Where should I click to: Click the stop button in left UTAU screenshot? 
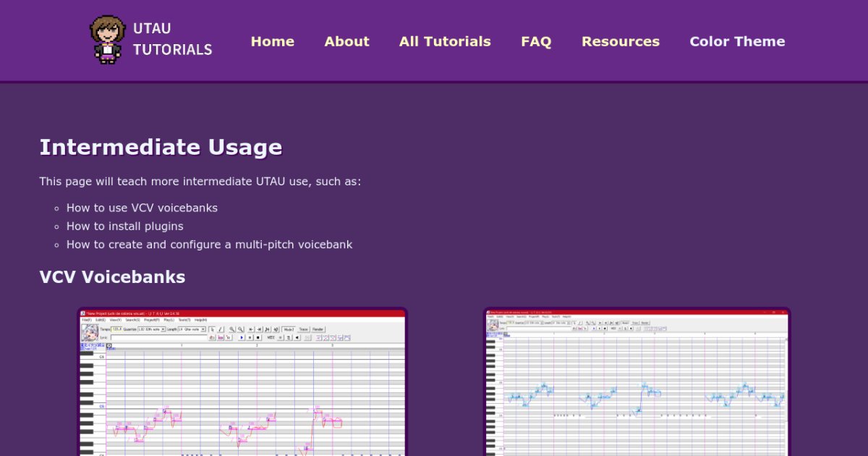[x=258, y=337]
